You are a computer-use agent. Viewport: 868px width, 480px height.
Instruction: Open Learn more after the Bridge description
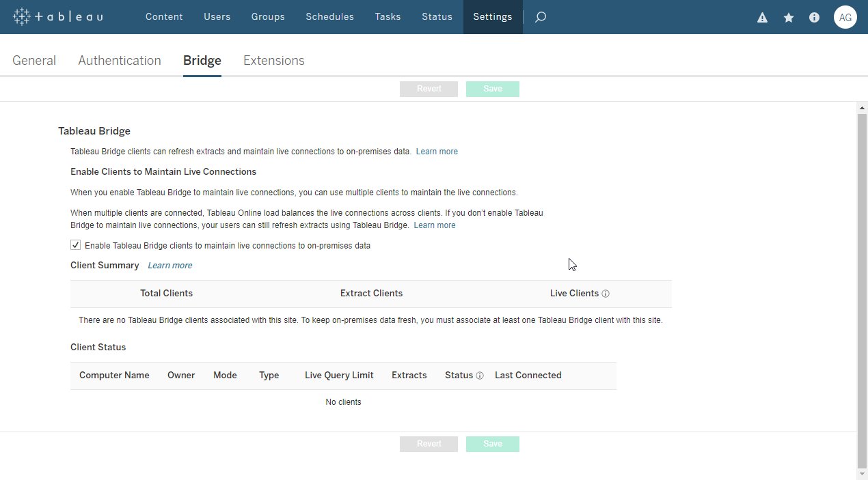(x=437, y=151)
